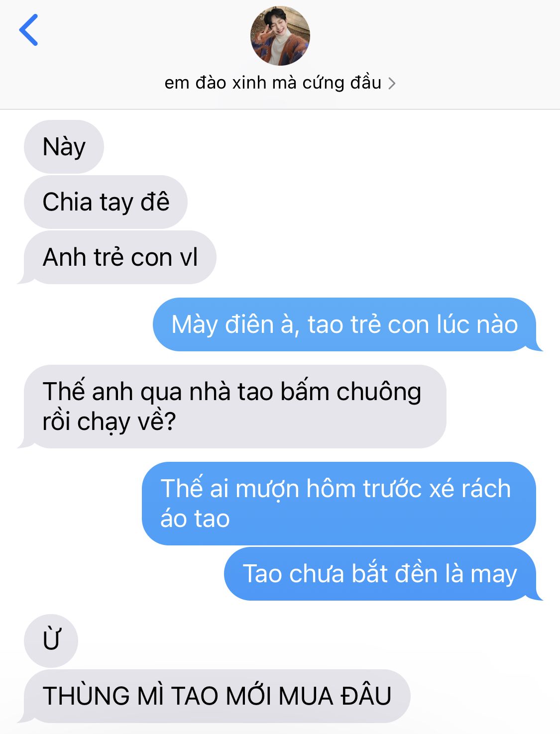This screenshot has width=560, height=734.
Task: Tap the 'xé rách áo tao' blue message
Action: point(338,504)
